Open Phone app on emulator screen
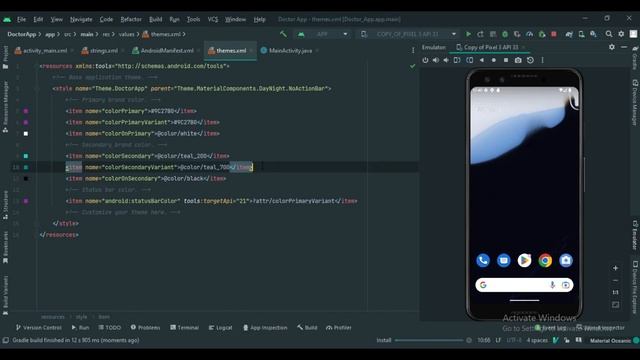Viewport: 640px width, 360px height. pos(483,260)
